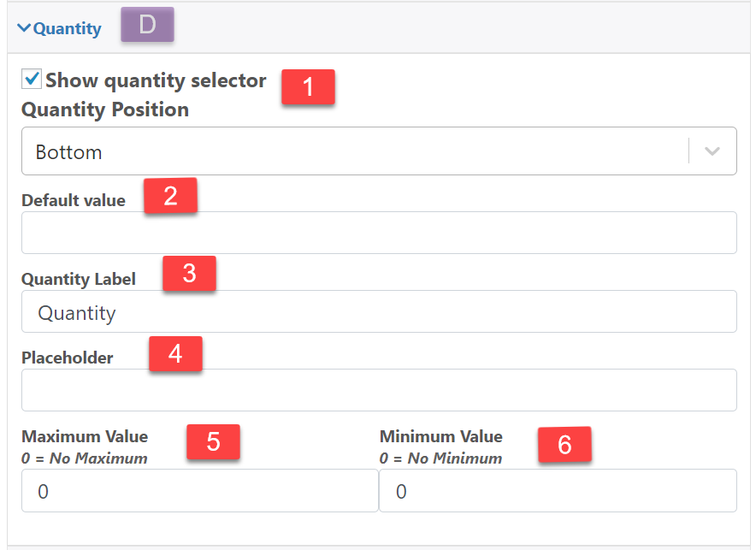Click the dropdown chevron beside Bottom

pos(712,151)
